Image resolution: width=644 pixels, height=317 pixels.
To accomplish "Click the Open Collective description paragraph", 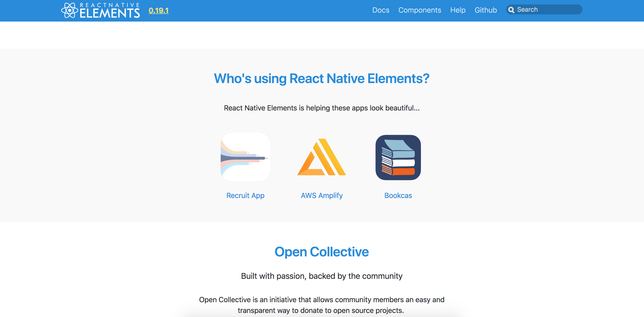I will (322, 305).
